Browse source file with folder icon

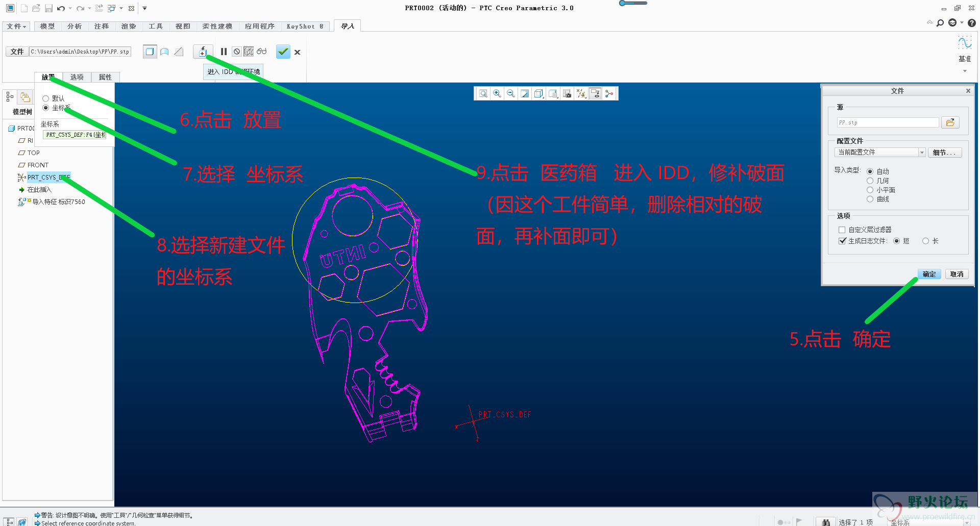[x=950, y=122]
